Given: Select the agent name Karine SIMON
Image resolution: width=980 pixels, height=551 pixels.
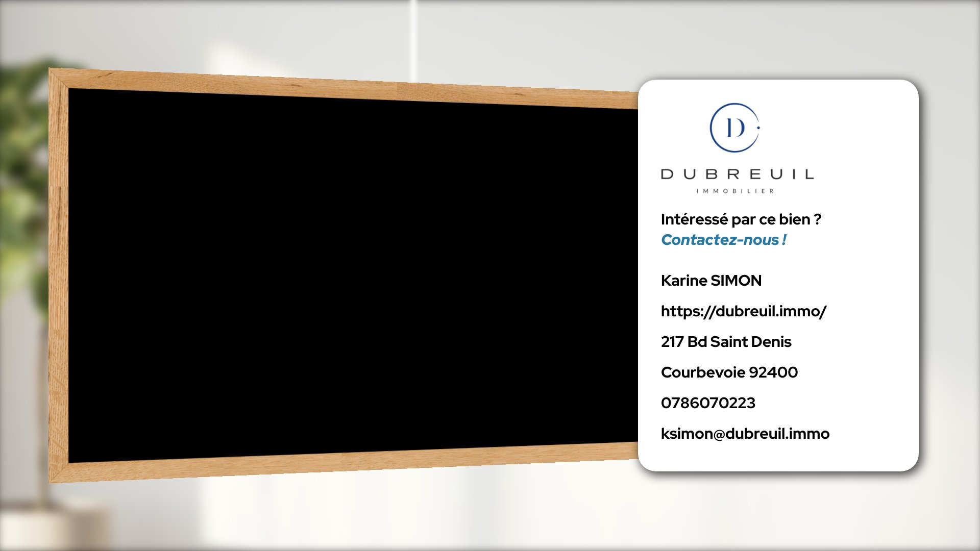Looking at the screenshot, I should click(711, 281).
